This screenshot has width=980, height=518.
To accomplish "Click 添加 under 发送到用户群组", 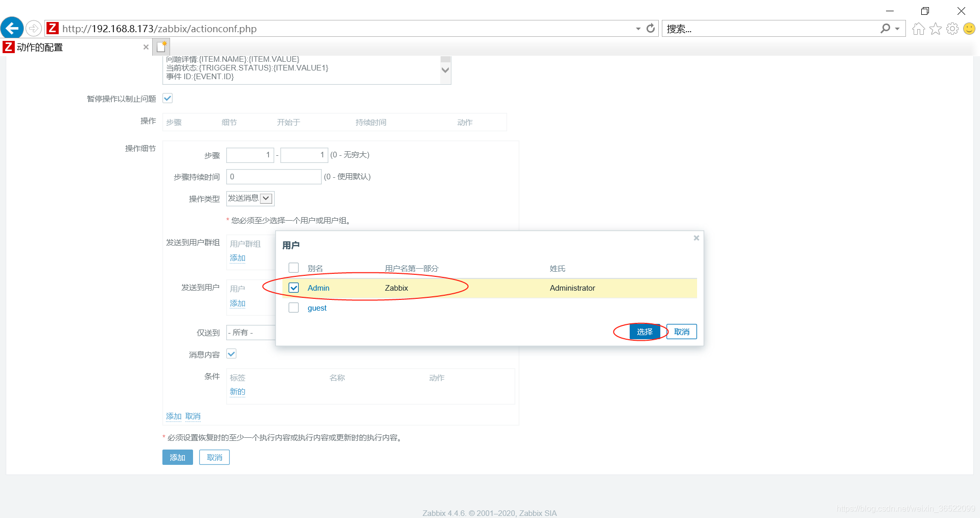I will point(237,258).
